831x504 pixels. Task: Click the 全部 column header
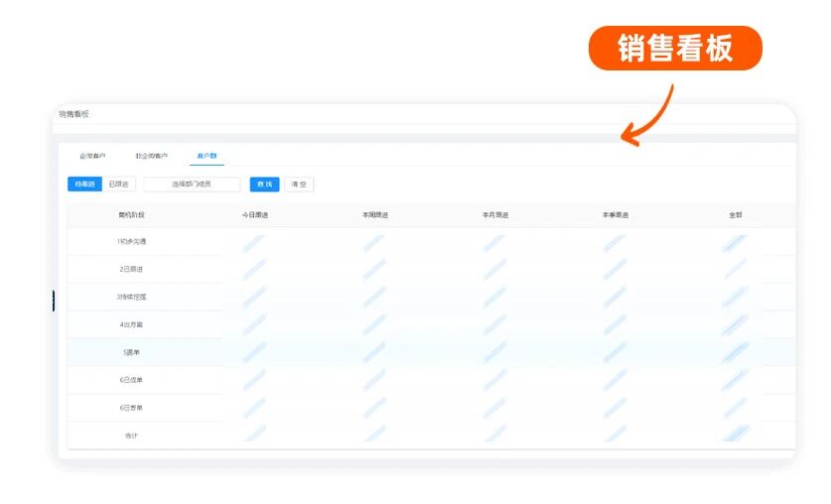click(x=735, y=215)
